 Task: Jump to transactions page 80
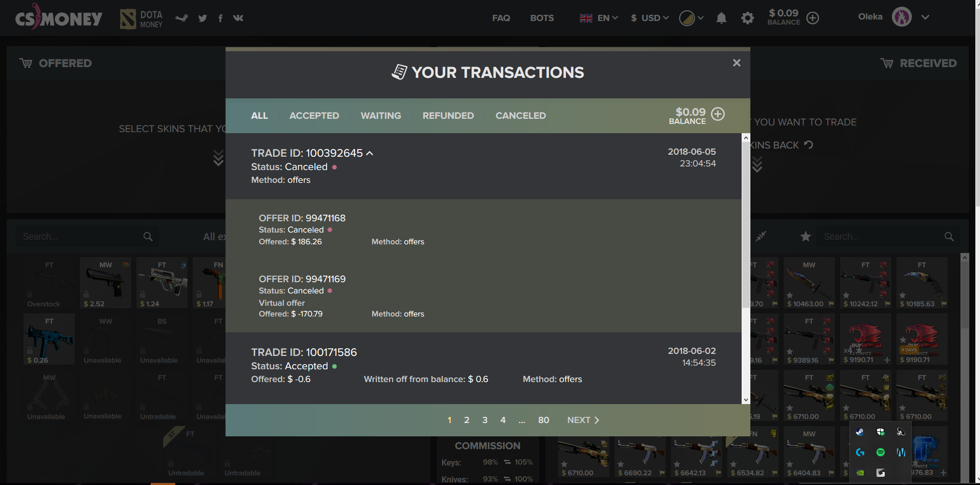tap(544, 420)
